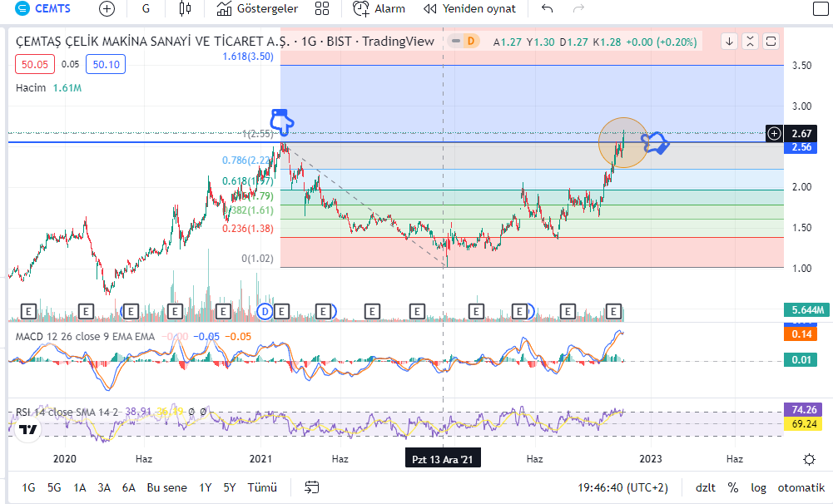Click the TradingView logo icon
The width and height of the screenshot is (833, 504).
point(27,429)
